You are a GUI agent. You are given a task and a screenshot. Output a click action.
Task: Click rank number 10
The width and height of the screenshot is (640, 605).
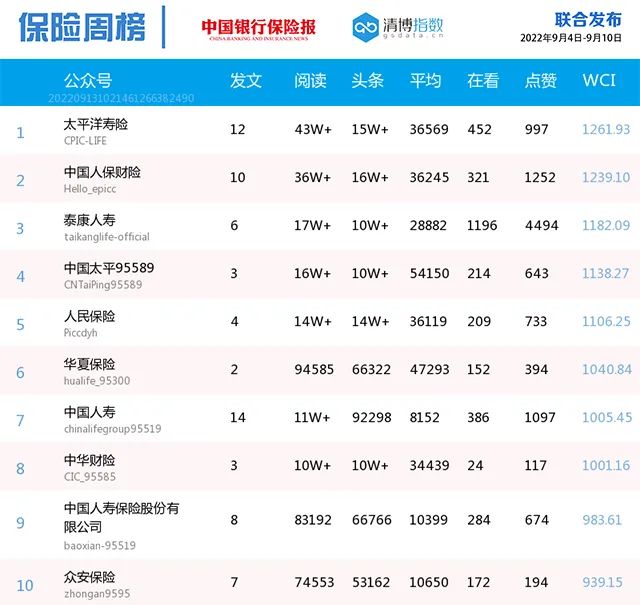(24, 586)
